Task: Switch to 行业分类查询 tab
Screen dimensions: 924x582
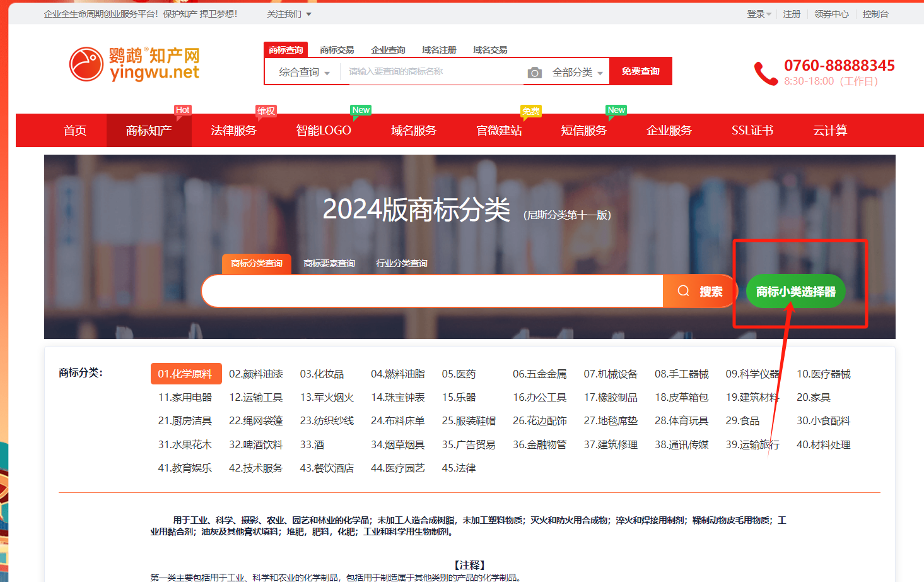Action: click(402, 263)
